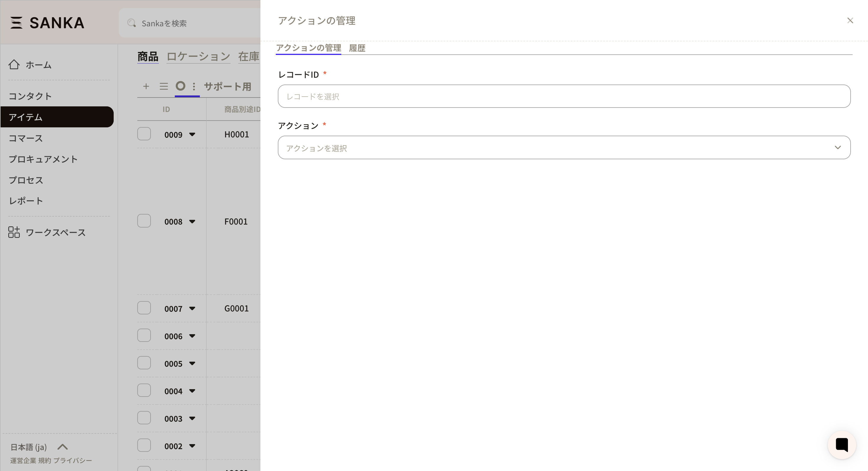Click the plus icon to add a view
The image size is (868, 471).
[146, 86]
